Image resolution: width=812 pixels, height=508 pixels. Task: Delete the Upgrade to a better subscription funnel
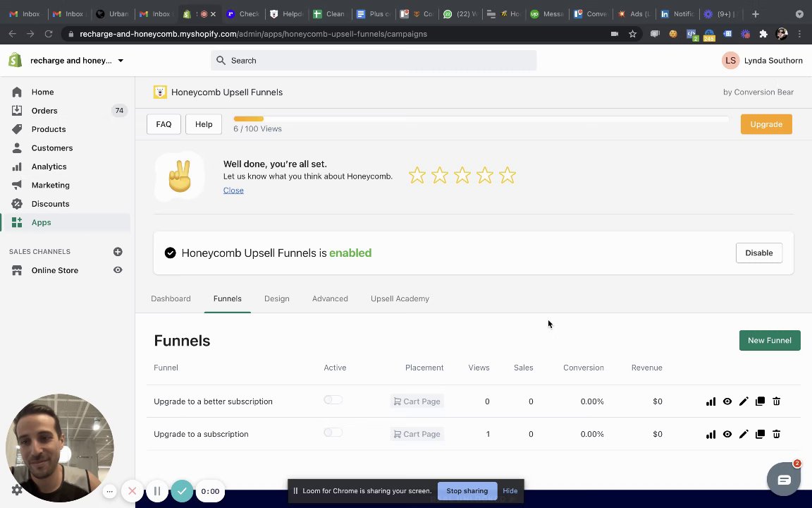[776, 401]
